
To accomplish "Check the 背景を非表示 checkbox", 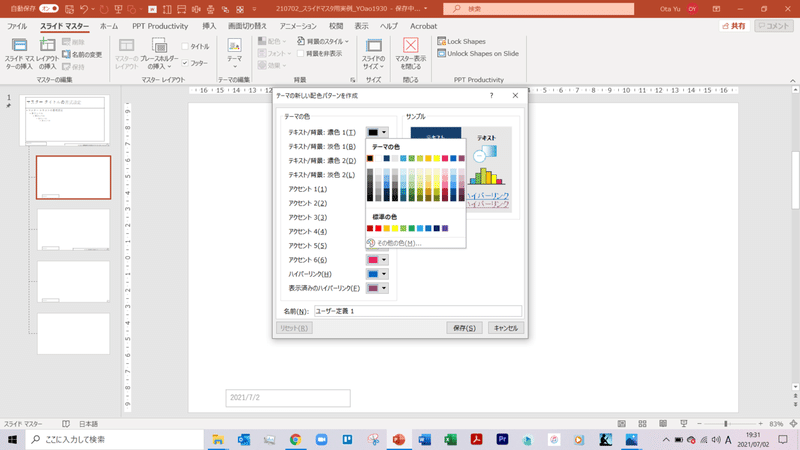I will tap(301, 54).
